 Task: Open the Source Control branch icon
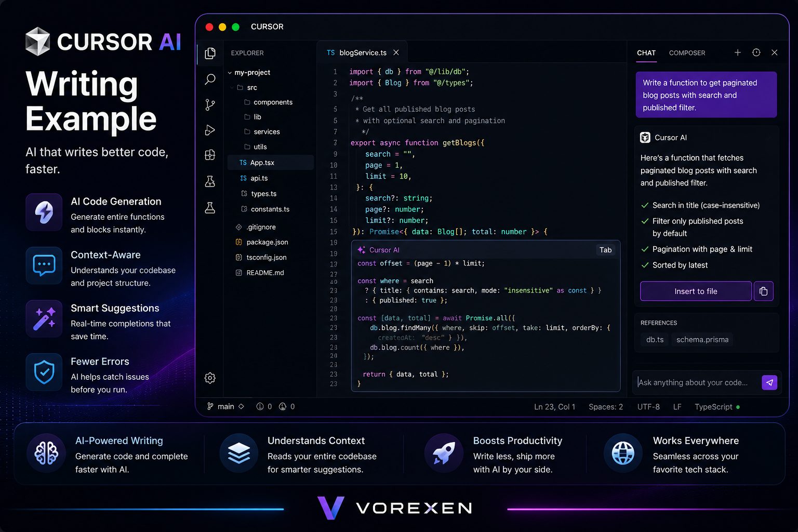(x=210, y=105)
